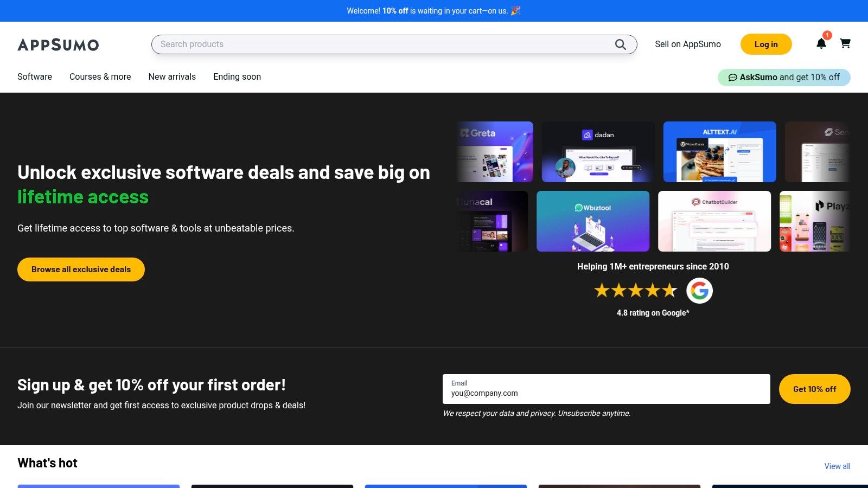Open the Greta deal thumbnail
This screenshot has width=868, height=488.
click(x=495, y=152)
